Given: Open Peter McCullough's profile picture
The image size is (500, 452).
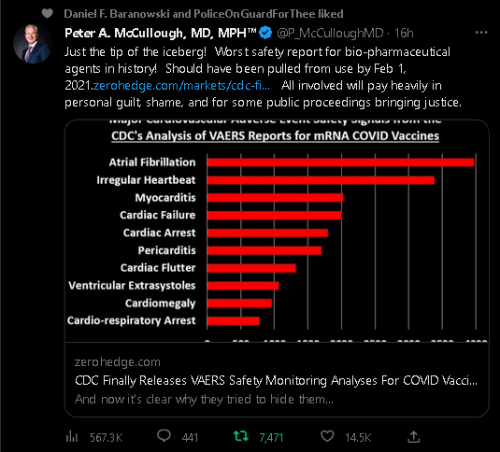Looking at the screenshot, I should point(32,44).
